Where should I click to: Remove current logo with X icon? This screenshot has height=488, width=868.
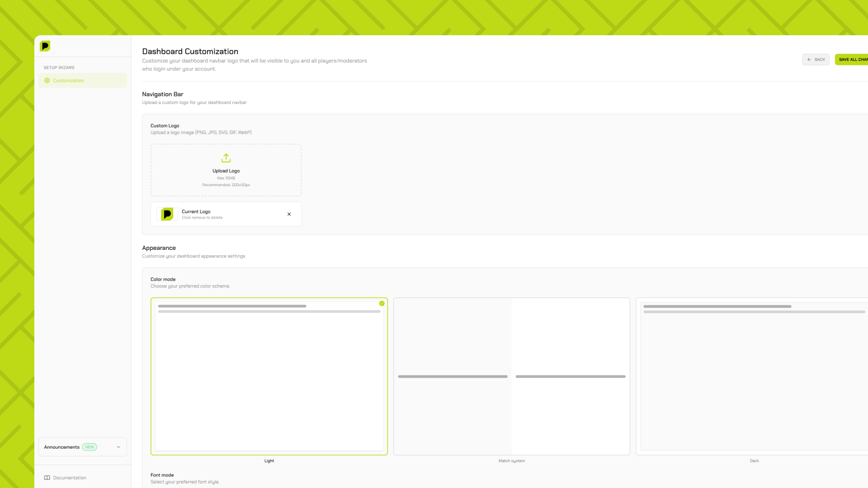pyautogui.click(x=289, y=214)
